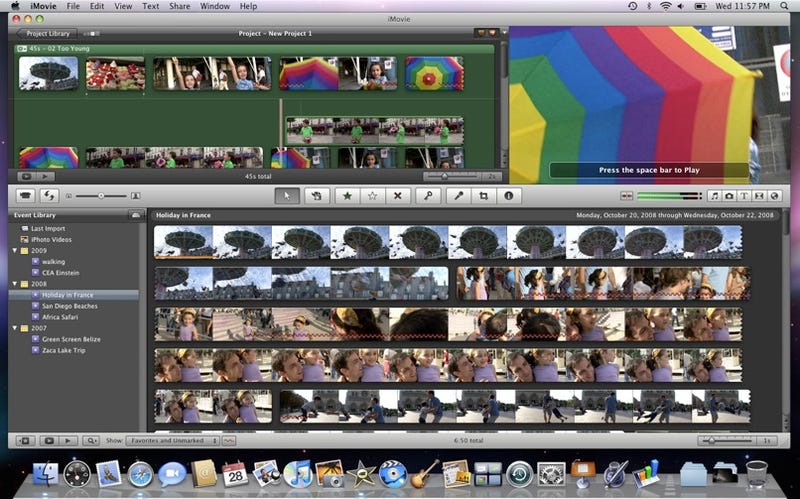Unmark selection with hollow star
The height and width of the screenshot is (499, 800).
(x=372, y=196)
